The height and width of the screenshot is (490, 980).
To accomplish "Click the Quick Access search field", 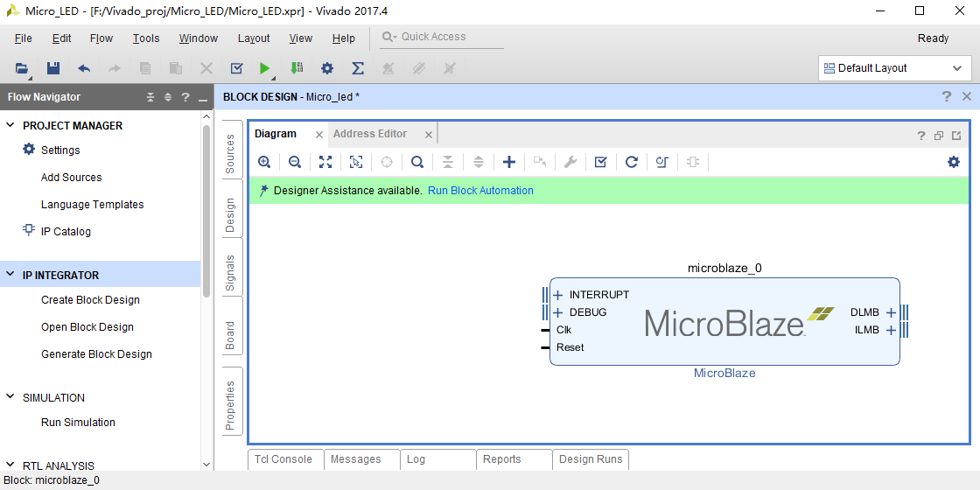I will 442,37.
